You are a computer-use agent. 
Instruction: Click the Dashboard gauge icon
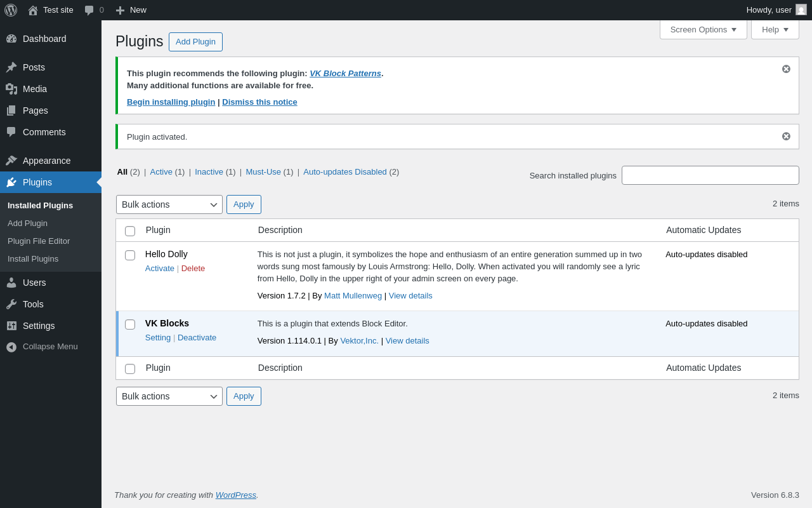11,39
